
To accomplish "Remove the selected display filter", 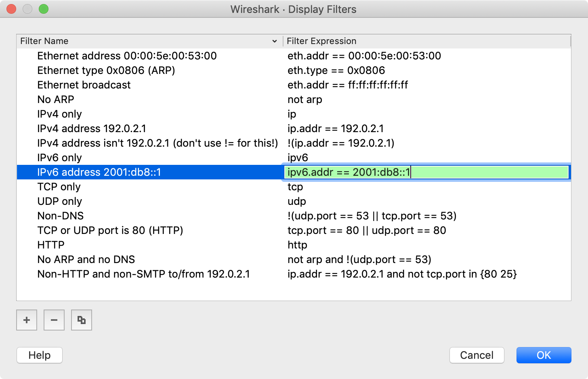I will [x=54, y=320].
